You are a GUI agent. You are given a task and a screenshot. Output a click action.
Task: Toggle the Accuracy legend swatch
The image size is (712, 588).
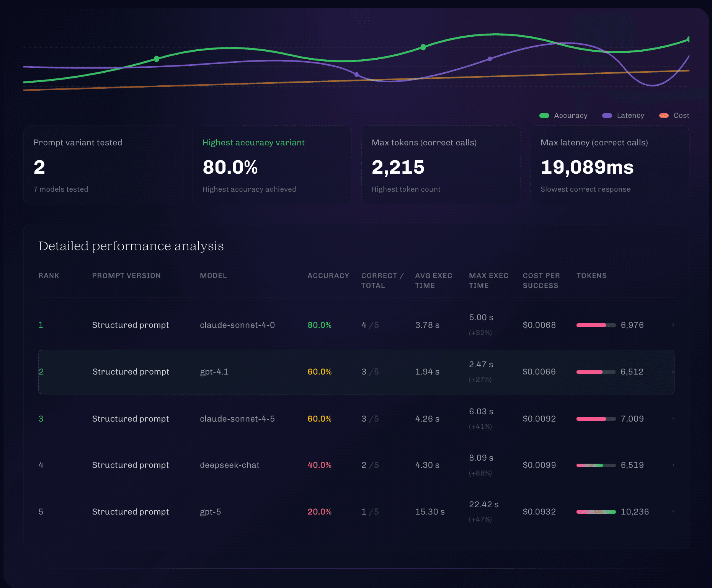pos(544,116)
